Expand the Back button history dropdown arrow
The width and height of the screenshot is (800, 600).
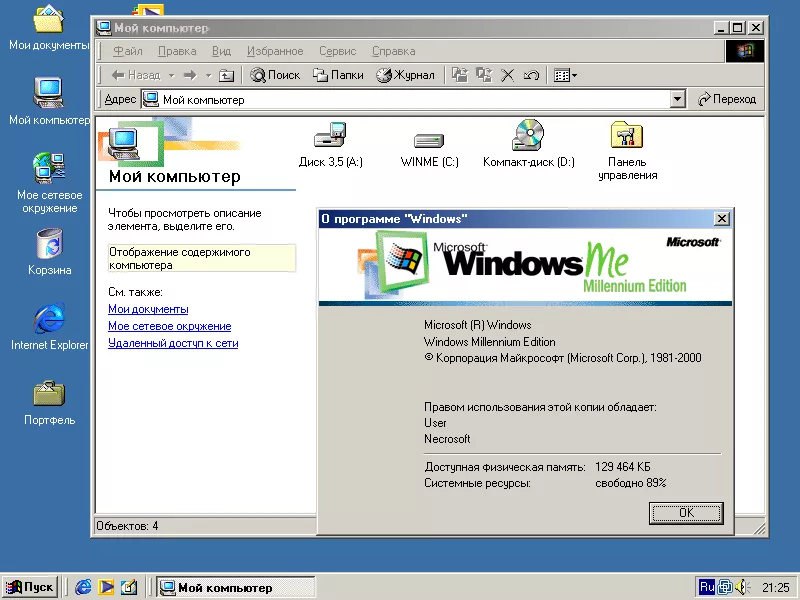[x=171, y=76]
